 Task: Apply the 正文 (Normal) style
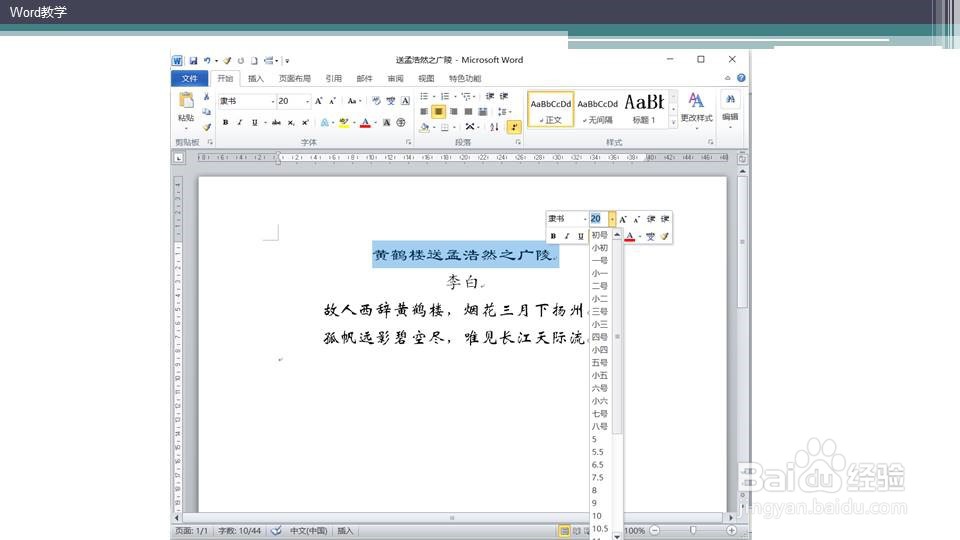(x=550, y=109)
